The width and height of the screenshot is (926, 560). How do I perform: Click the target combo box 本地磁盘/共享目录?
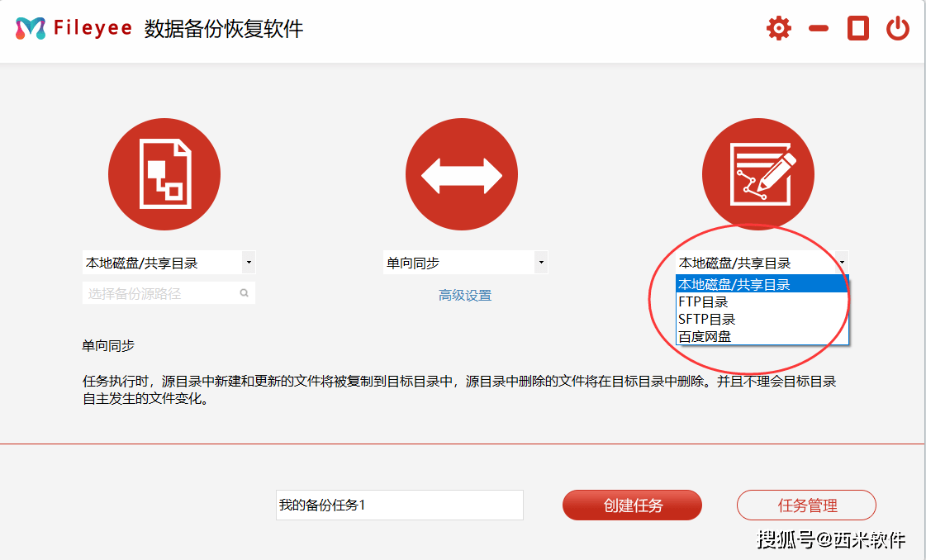pyautogui.click(x=762, y=263)
